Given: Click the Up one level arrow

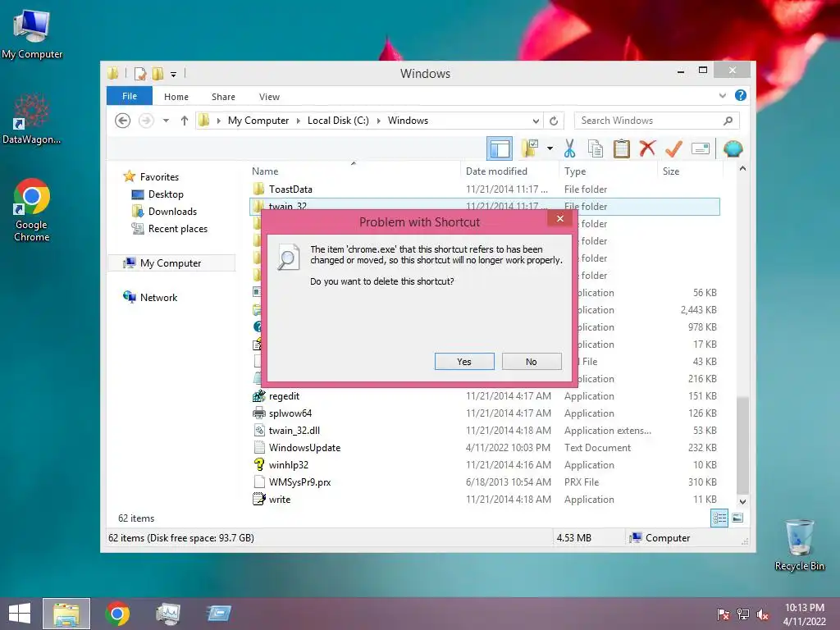Looking at the screenshot, I should click(185, 121).
